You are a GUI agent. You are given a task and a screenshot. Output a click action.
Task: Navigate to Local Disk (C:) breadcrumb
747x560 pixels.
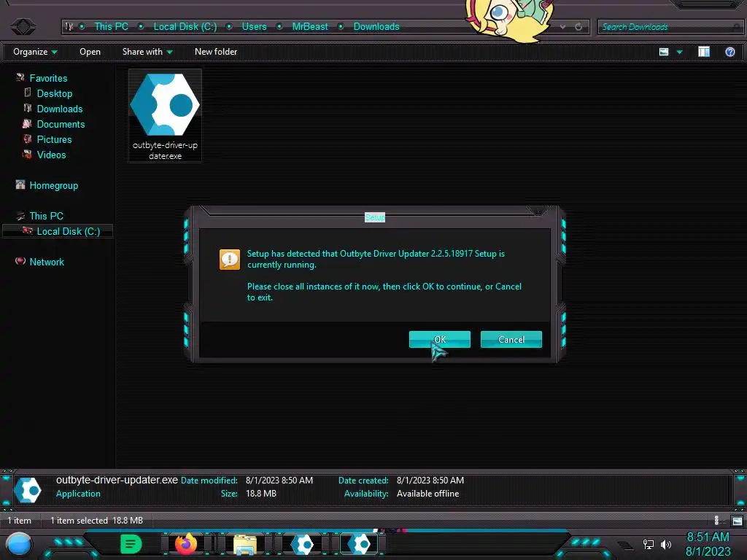coord(185,27)
